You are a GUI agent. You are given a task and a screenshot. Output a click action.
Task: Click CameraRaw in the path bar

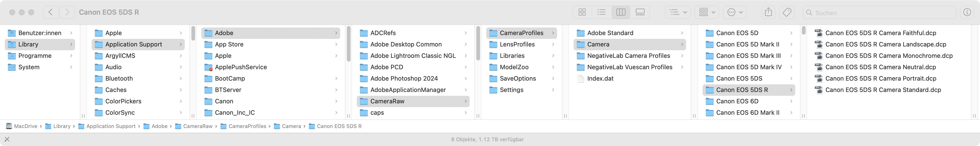[x=194, y=126]
